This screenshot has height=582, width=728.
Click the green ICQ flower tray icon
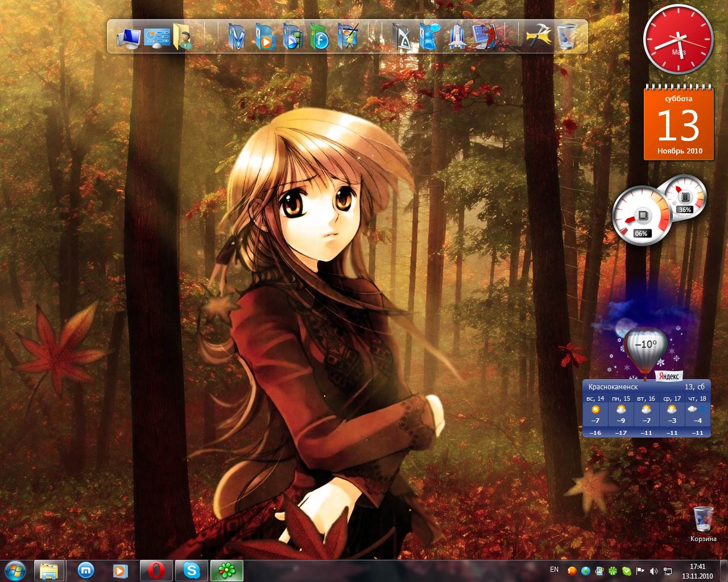tap(613, 571)
